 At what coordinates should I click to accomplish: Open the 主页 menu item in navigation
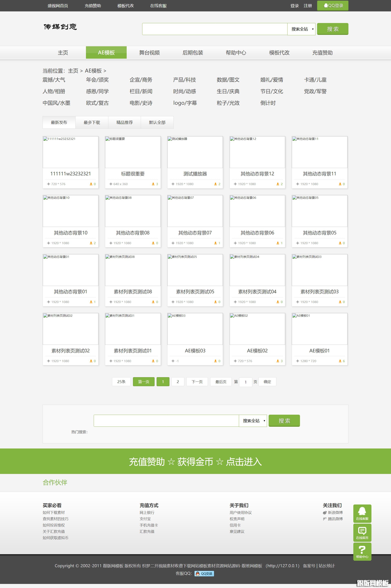point(63,52)
